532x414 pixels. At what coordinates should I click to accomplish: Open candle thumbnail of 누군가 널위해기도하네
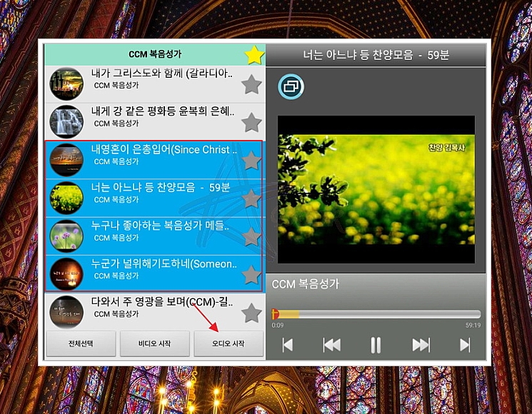point(66,274)
